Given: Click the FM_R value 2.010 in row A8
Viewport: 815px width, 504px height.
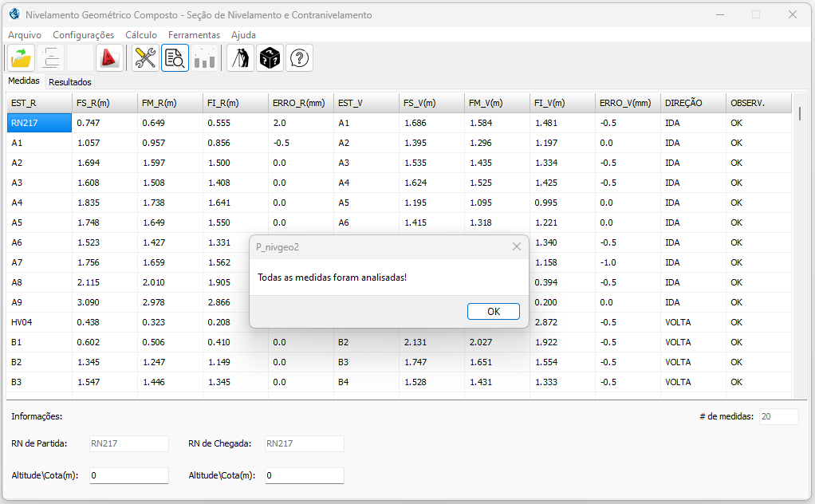Looking at the screenshot, I should [170, 282].
